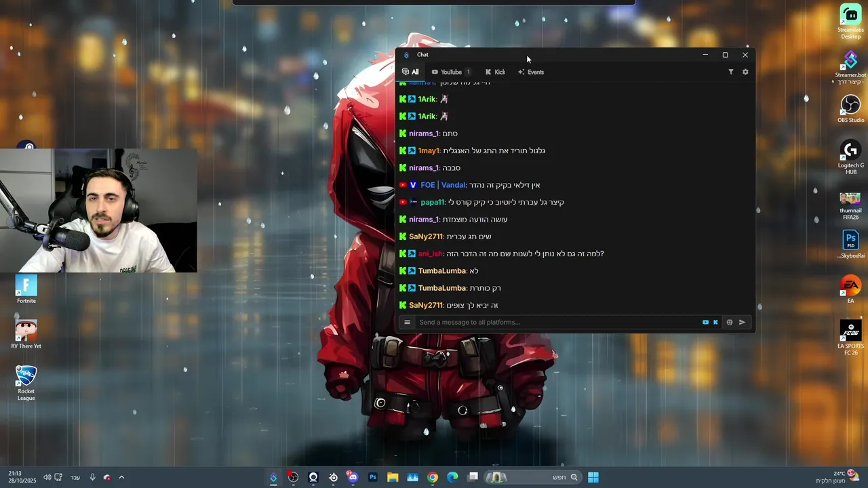Open File Explorer from taskbar
Viewport: 868px width, 488px height.
[393, 477]
